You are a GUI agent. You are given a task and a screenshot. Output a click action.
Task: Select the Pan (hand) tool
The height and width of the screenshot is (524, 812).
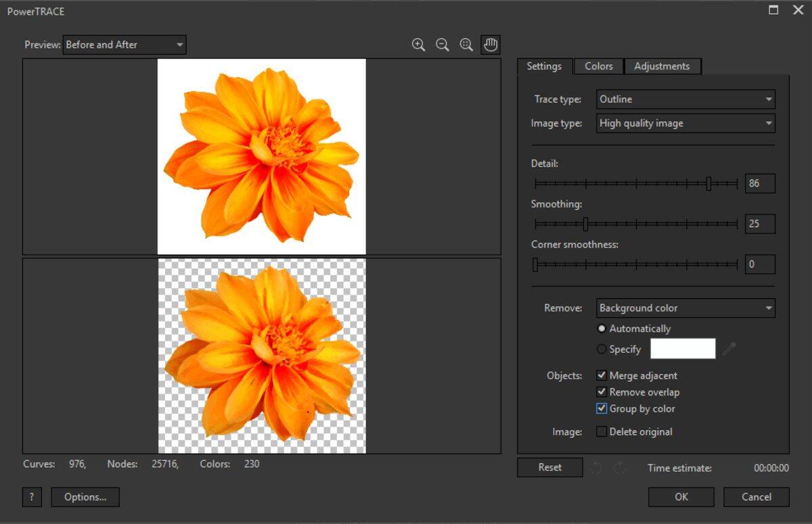[x=490, y=44]
